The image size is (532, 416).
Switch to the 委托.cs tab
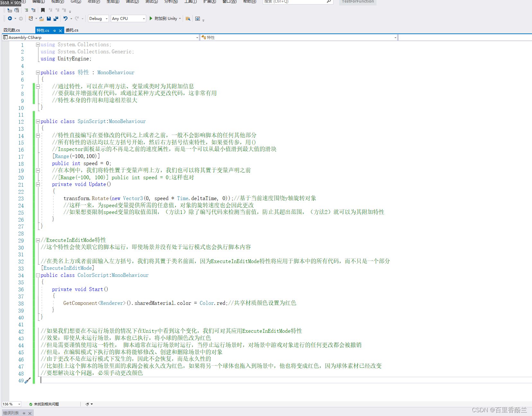(x=72, y=30)
